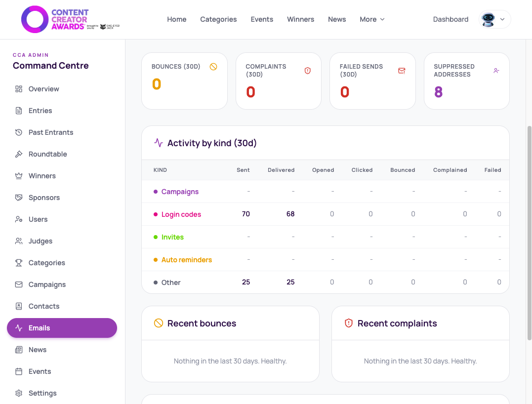The image size is (532, 404).
Task: Click the Auto reminders row label
Action: (x=187, y=260)
